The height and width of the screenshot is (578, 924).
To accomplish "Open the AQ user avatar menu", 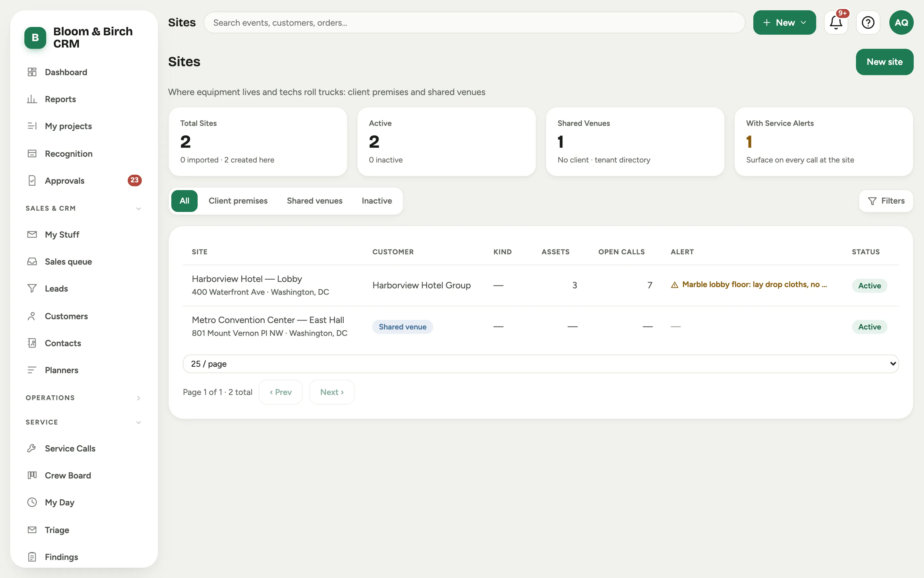I will click(x=901, y=22).
